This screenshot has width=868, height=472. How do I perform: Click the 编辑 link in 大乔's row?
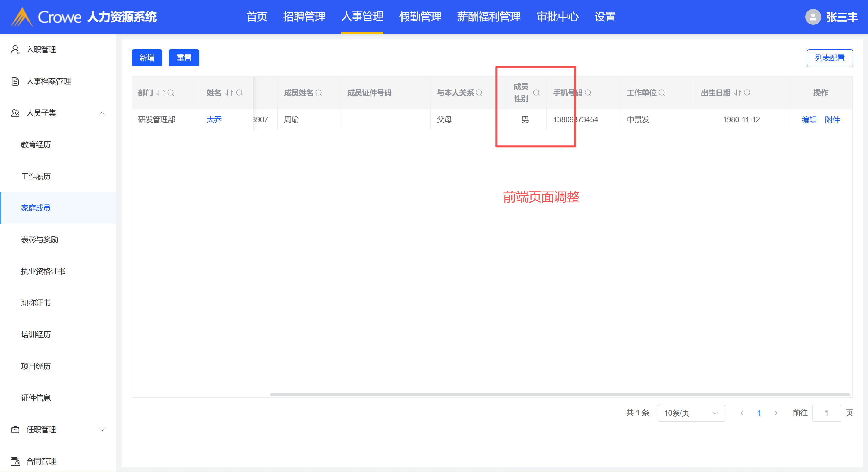coord(809,120)
